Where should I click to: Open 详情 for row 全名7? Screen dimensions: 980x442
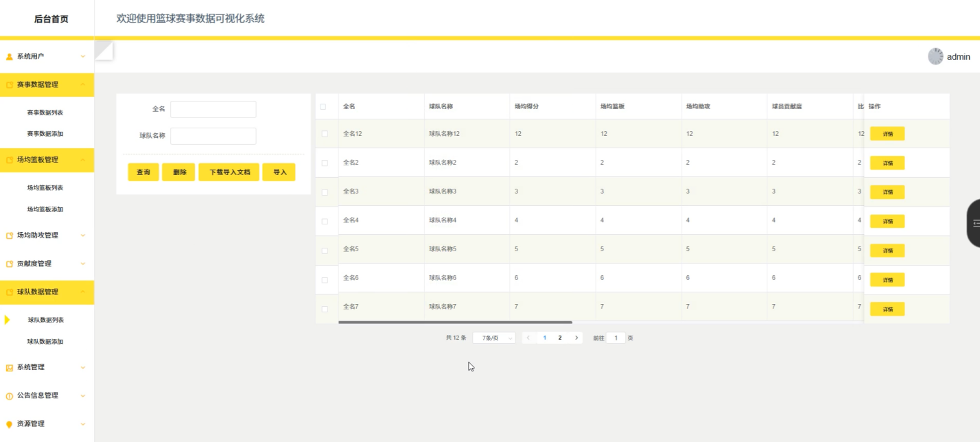pyautogui.click(x=887, y=309)
